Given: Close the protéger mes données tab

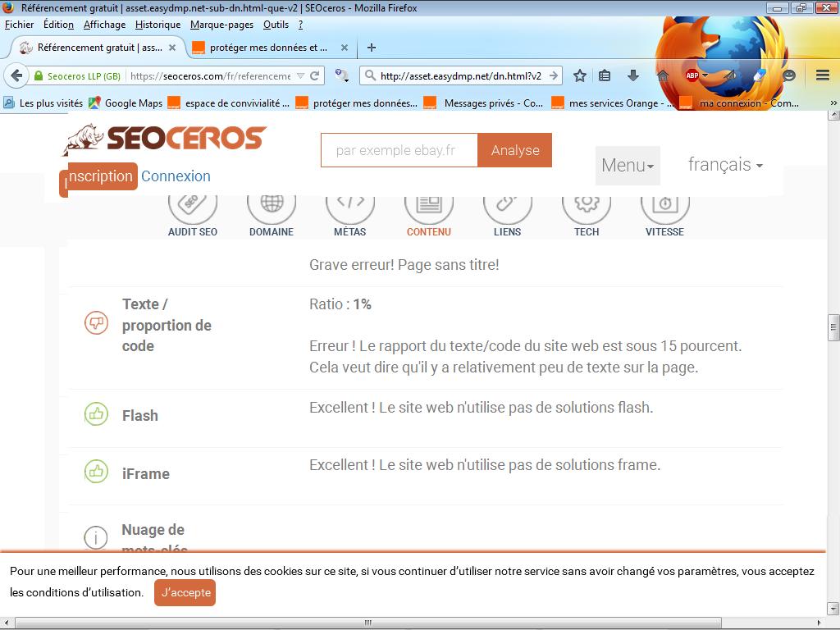Looking at the screenshot, I should tap(345, 48).
